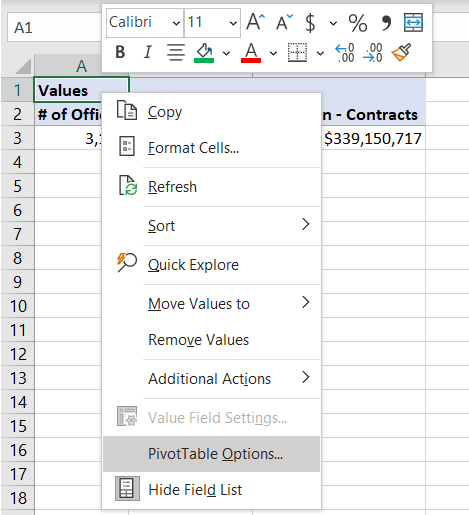The height and width of the screenshot is (515, 469).
Task: Click the Center align icon
Action: point(176,52)
